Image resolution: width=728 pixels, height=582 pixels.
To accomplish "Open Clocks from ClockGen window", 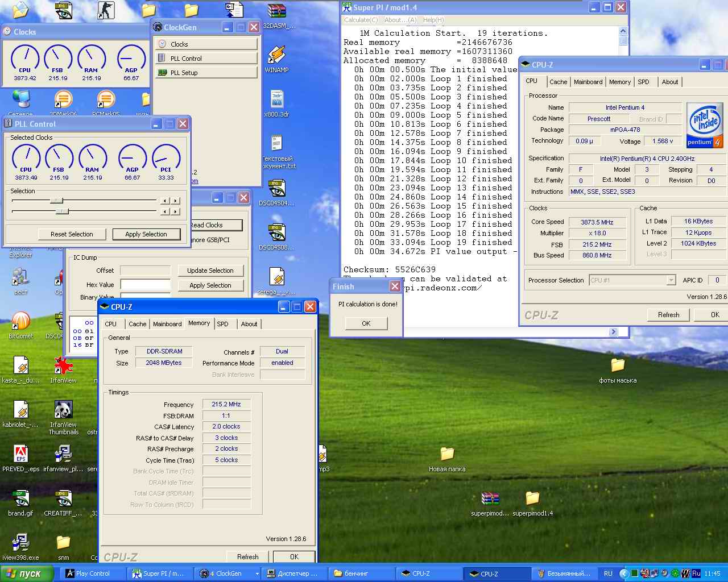I will click(206, 44).
